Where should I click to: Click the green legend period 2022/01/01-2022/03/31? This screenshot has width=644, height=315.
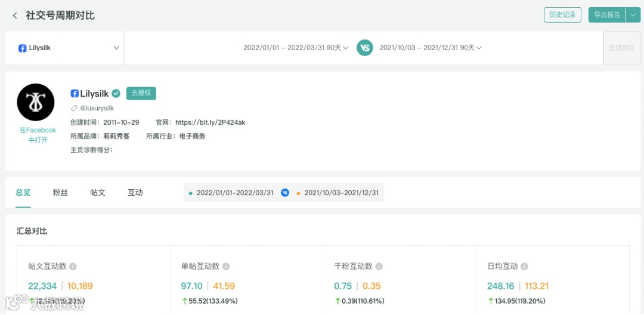coord(235,193)
